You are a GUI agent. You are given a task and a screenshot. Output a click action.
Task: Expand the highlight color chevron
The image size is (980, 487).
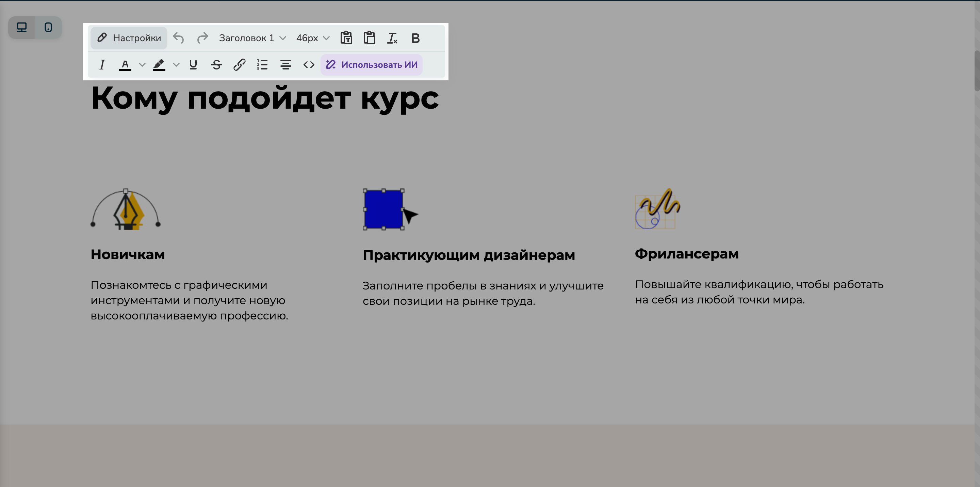176,65
